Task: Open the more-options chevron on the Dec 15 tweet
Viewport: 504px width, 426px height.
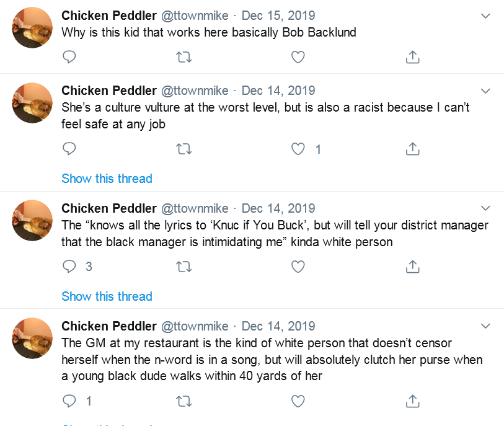Action: tap(485, 16)
